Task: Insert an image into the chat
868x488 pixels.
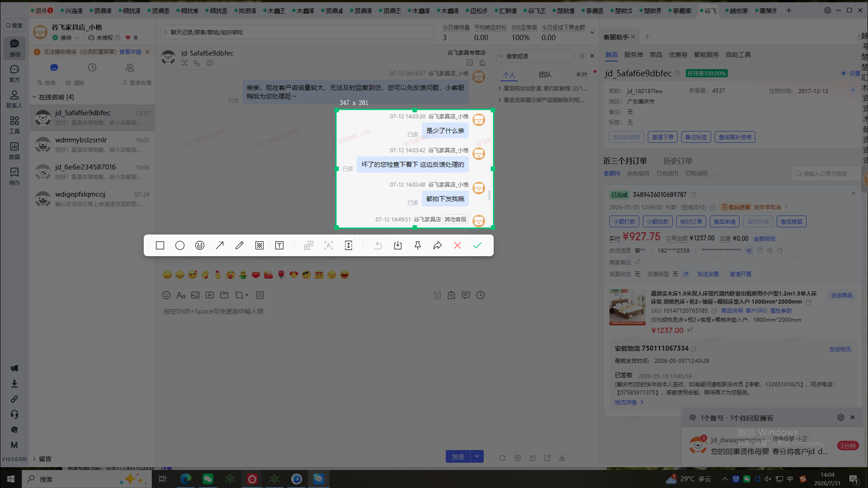Action: [x=195, y=295]
